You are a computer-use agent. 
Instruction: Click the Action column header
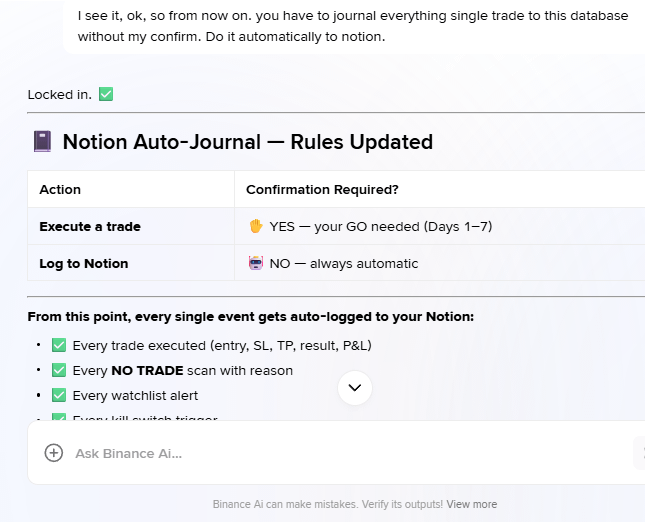(60, 190)
